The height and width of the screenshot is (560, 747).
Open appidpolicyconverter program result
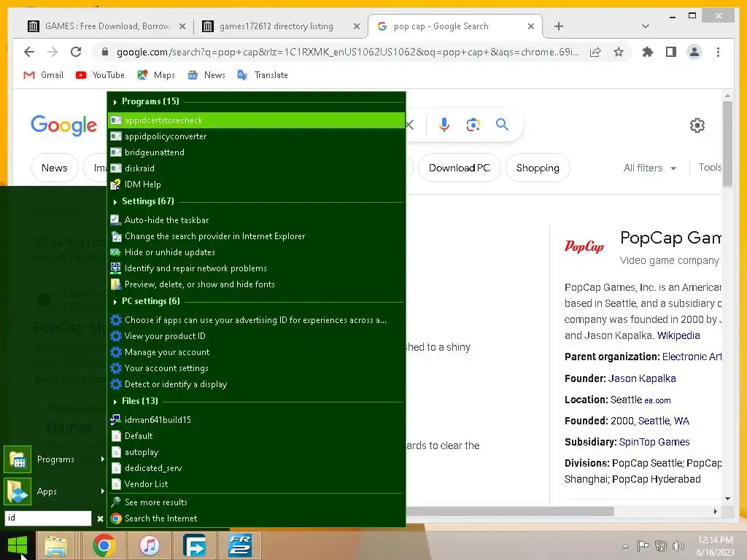(x=256, y=136)
